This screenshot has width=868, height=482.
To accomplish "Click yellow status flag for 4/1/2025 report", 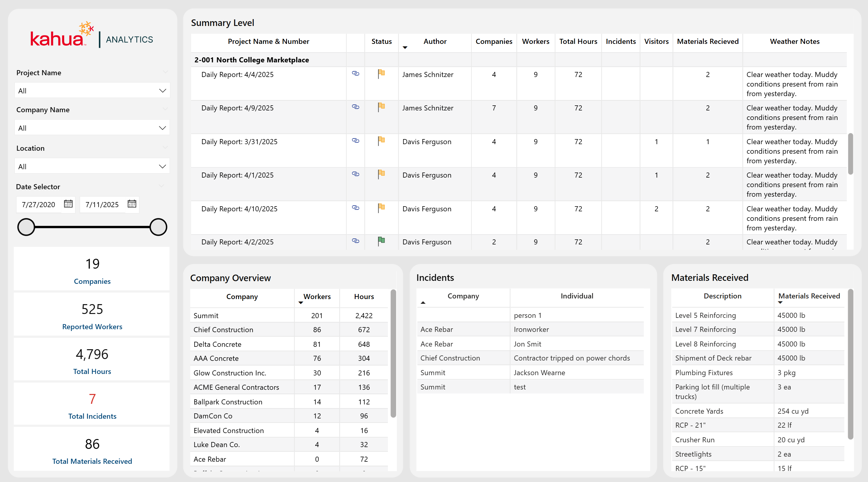I will 381,174.
